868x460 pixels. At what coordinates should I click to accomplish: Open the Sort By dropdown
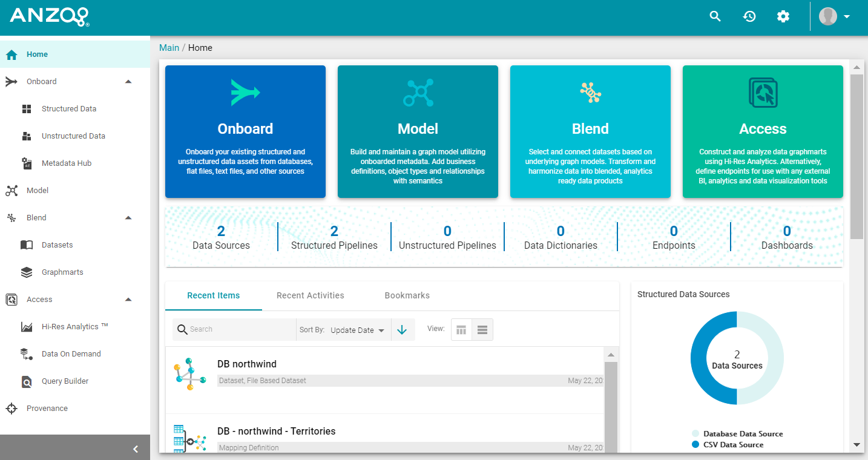(x=357, y=330)
